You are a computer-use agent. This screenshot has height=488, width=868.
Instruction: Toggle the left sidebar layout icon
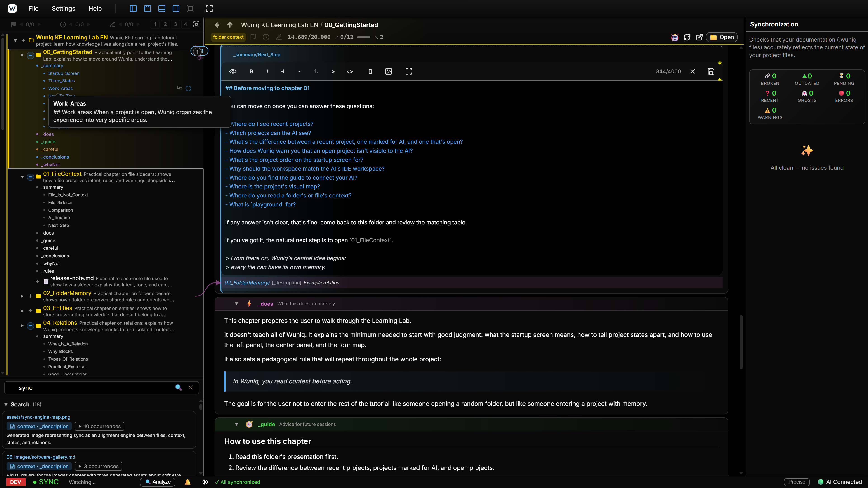click(x=133, y=8)
